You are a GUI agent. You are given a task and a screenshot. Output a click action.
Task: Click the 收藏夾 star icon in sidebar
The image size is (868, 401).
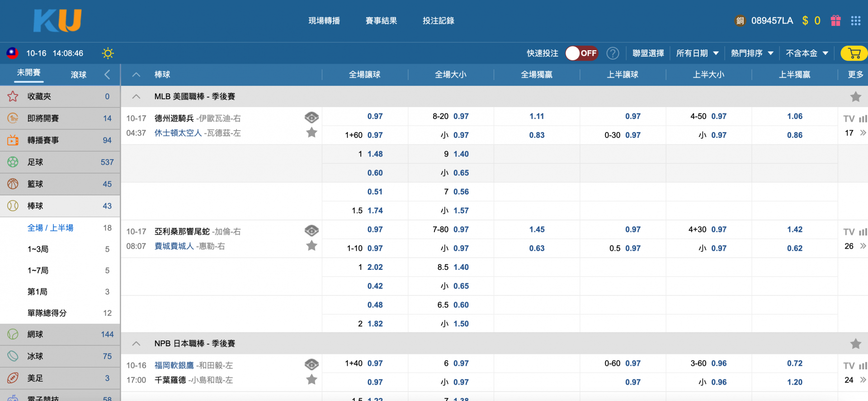(x=13, y=96)
